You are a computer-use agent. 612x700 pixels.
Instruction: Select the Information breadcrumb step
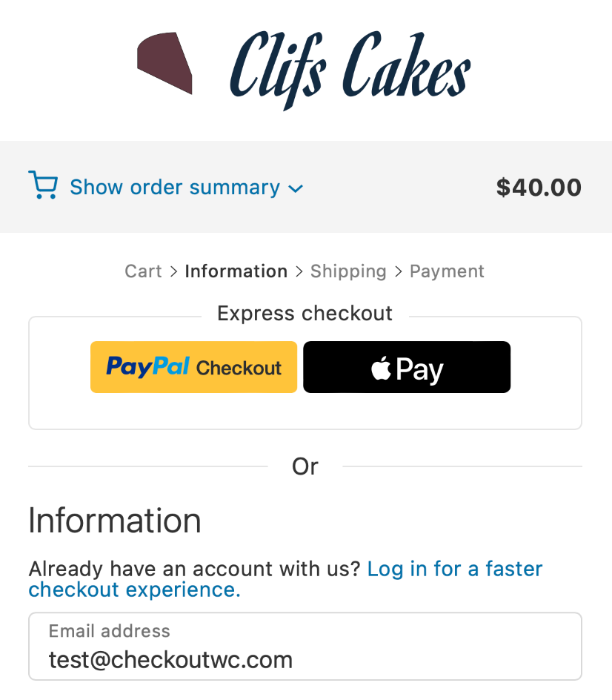tap(236, 271)
